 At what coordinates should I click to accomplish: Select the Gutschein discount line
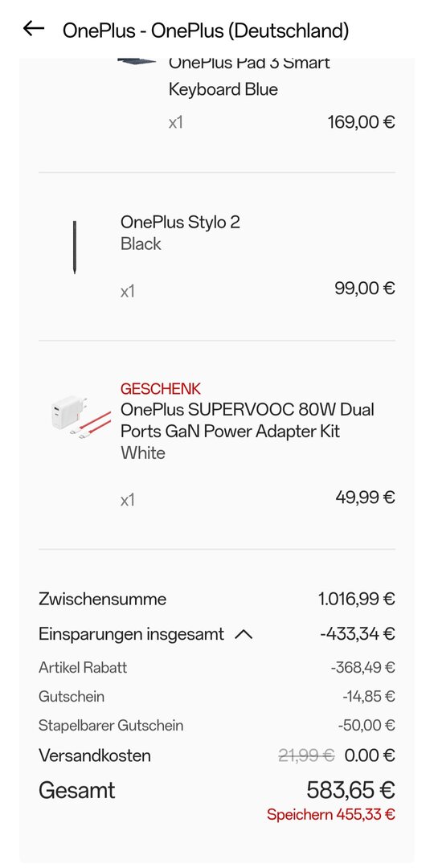point(217,696)
